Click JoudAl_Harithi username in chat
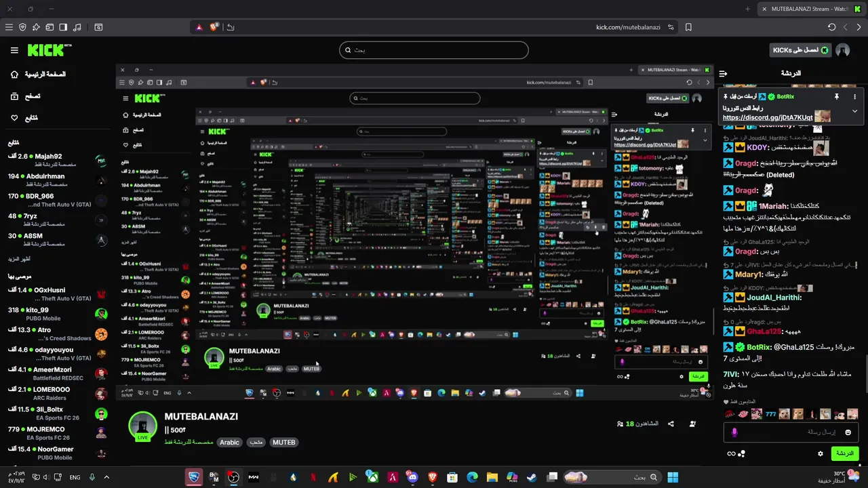This screenshot has width=868, height=488. click(774, 298)
